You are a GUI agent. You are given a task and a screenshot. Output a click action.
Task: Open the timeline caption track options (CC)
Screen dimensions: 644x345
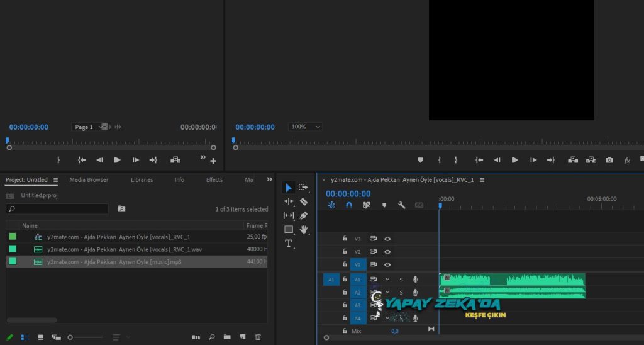pyautogui.click(x=419, y=205)
